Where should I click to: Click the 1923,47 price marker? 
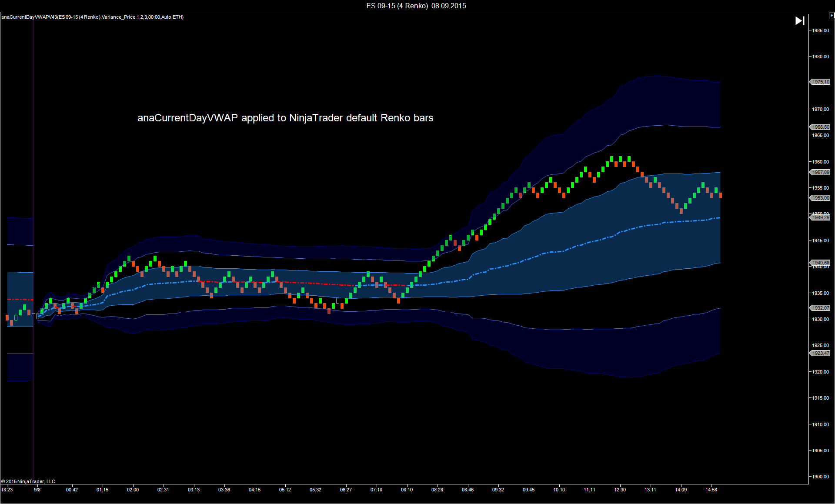point(821,353)
